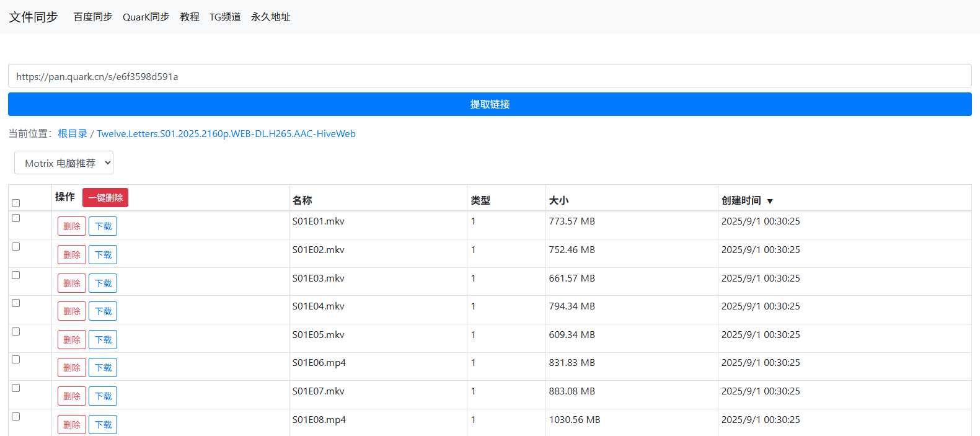Screen dimensions: 980x436
Task: Navigate to 根目录 in the breadcrumb
Action: click(x=73, y=133)
